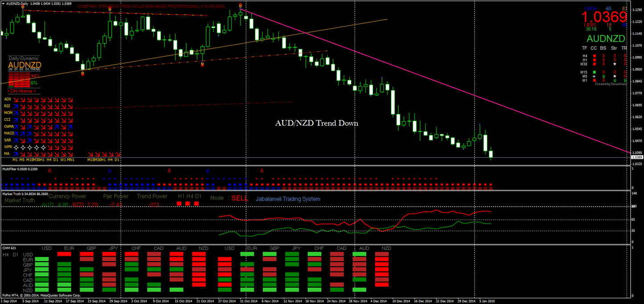Click 'MultiFilter 0.0500 0.2200' indicator label
The height and width of the screenshot is (304, 644).
[20, 169]
